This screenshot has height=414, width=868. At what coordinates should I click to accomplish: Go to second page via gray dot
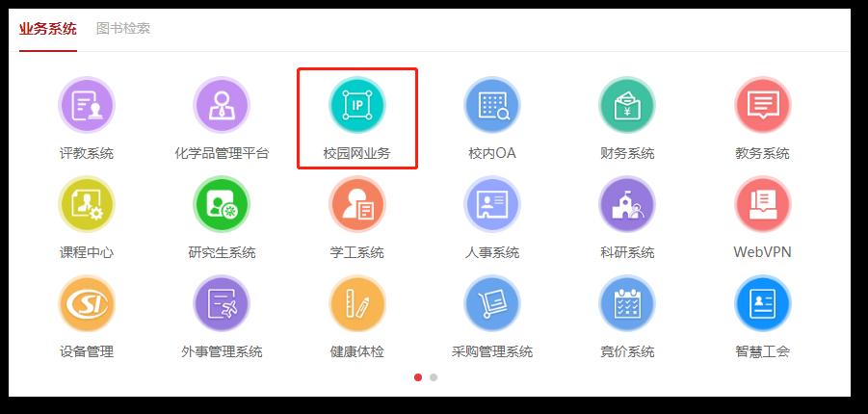click(x=434, y=377)
